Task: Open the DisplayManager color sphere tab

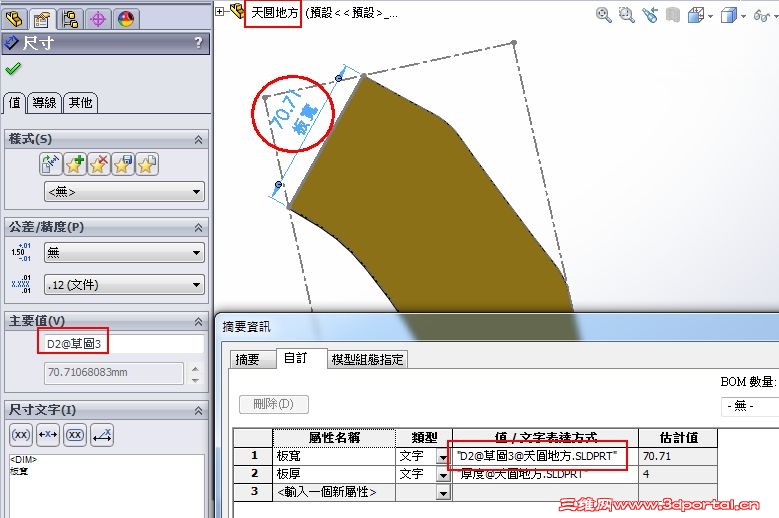Action: click(x=126, y=19)
